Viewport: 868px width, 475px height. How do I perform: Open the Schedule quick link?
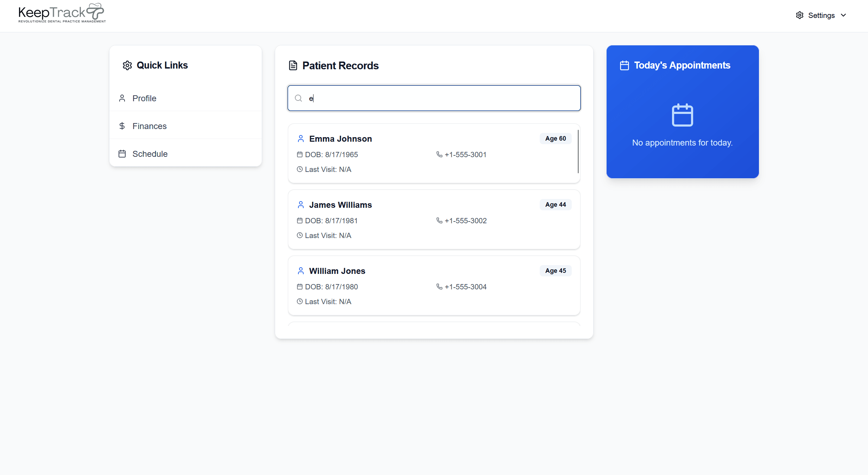150,154
